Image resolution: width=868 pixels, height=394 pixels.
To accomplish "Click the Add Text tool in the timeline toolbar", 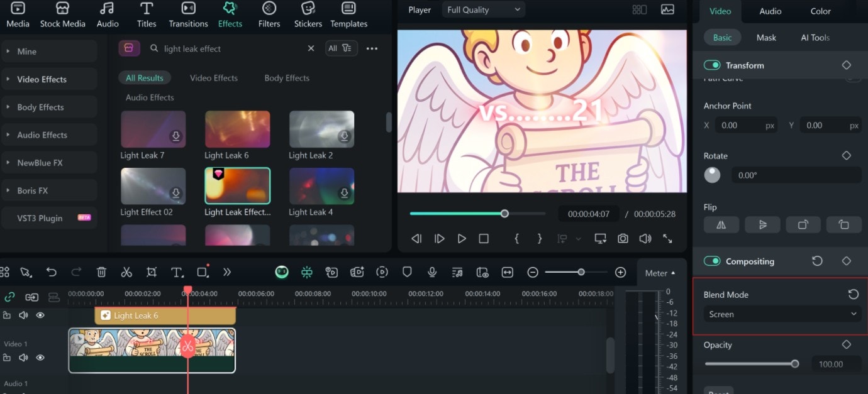I will click(x=177, y=272).
